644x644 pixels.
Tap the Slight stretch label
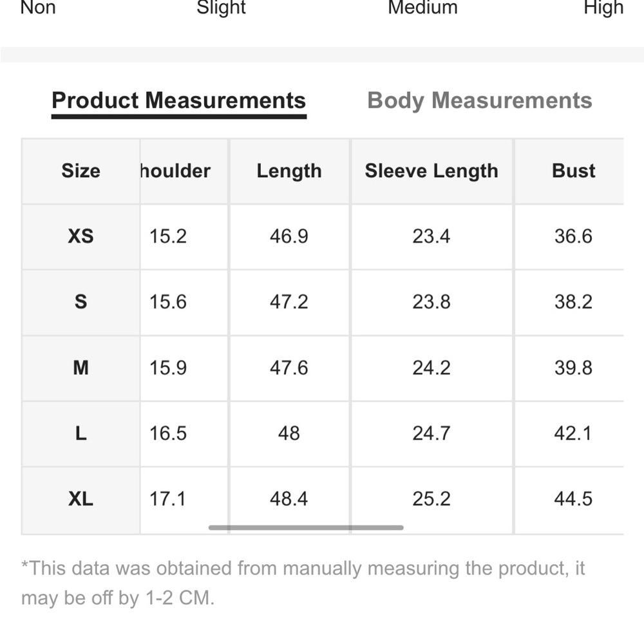pyautogui.click(x=221, y=8)
